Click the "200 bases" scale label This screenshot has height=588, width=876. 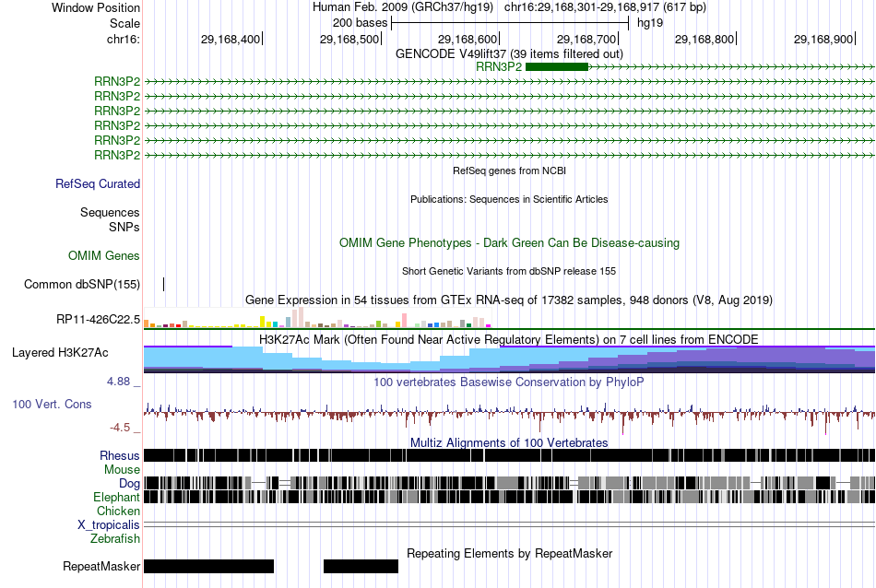360,23
